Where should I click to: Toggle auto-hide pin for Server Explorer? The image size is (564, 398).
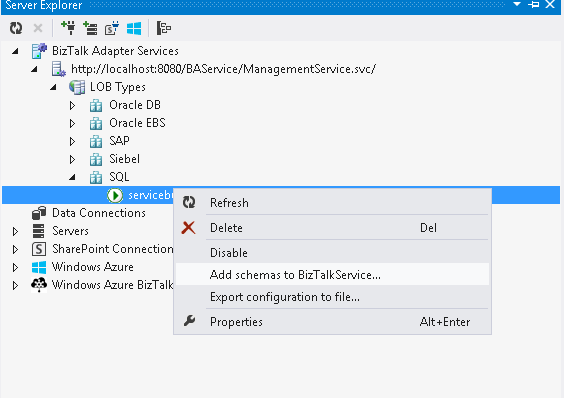pos(533,5)
